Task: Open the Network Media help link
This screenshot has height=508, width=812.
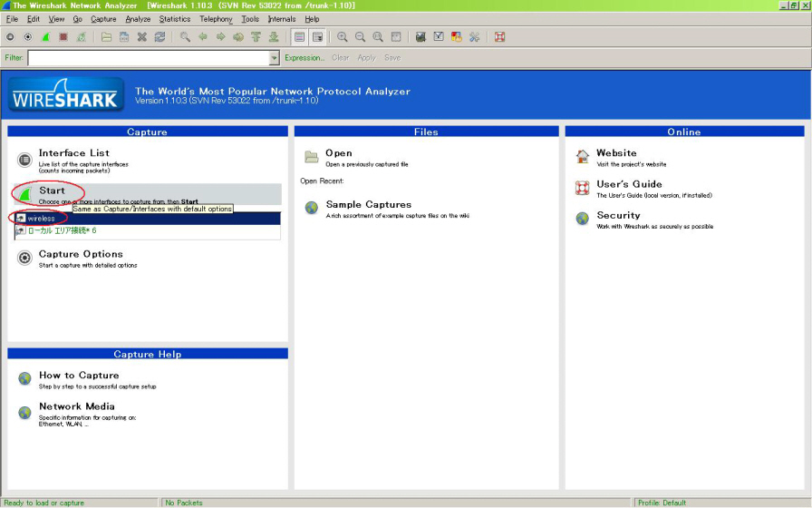Action: coord(77,406)
